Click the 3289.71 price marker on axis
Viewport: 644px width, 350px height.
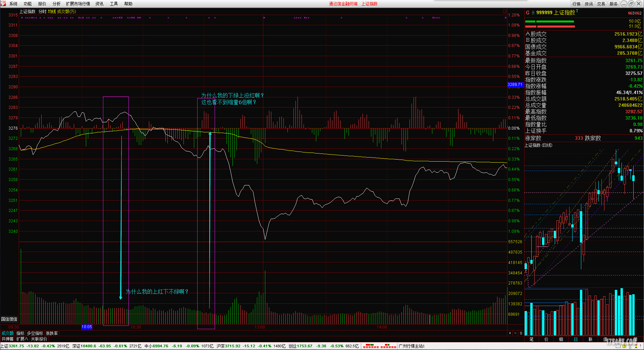click(515, 85)
